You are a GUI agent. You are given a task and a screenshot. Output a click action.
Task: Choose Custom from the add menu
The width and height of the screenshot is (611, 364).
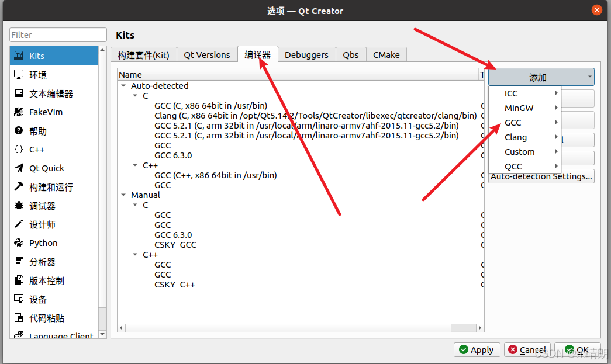click(x=524, y=152)
